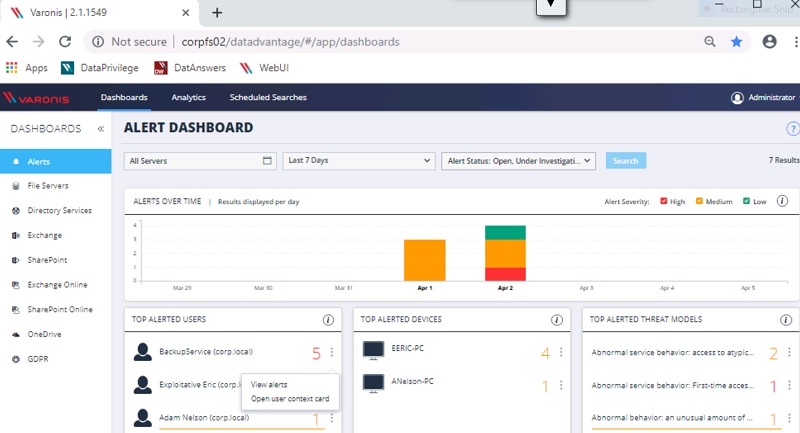Expand the Last 7 Days dropdown

tap(359, 161)
